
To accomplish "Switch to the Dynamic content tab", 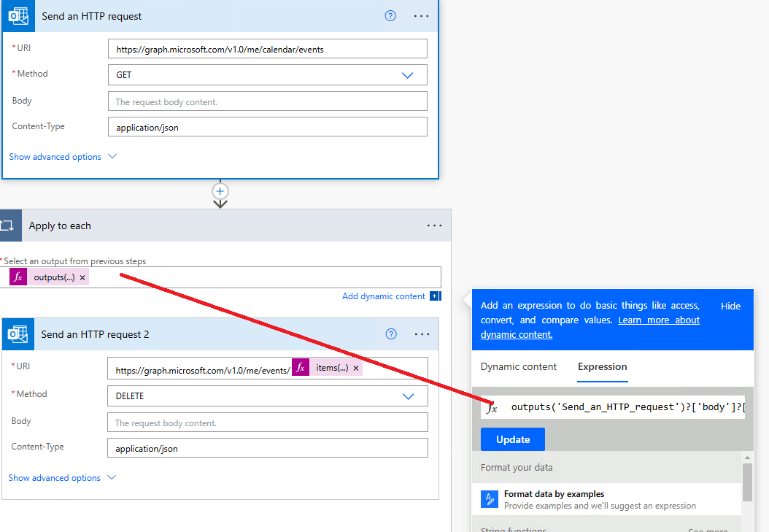I will tap(519, 366).
